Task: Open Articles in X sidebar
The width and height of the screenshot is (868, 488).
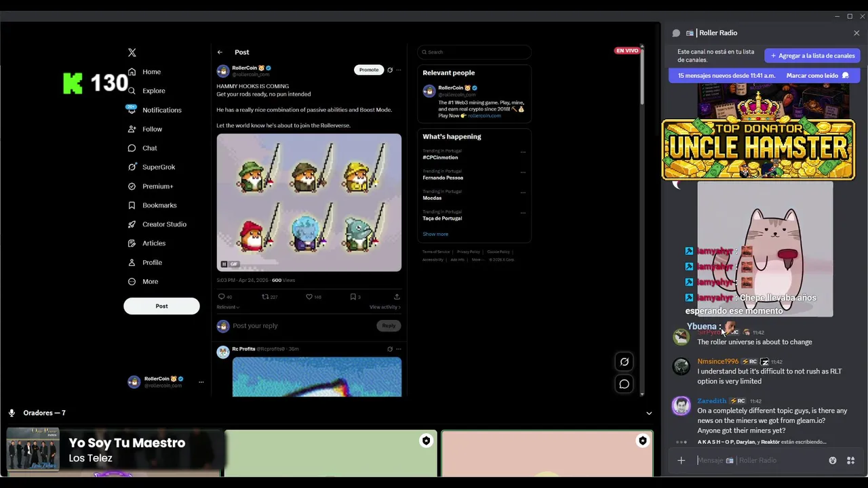Action: (x=147, y=243)
